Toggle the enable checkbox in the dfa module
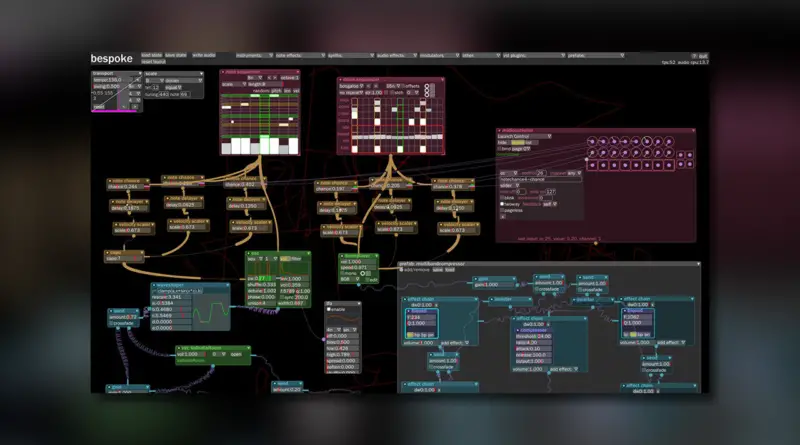Viewport: 800px width, 445px height. 331,309
